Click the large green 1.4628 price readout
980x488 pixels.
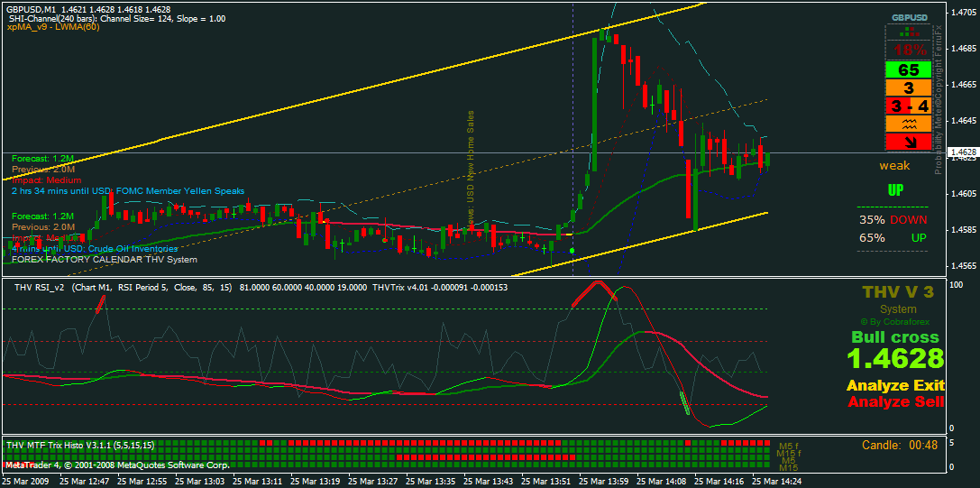895,358
